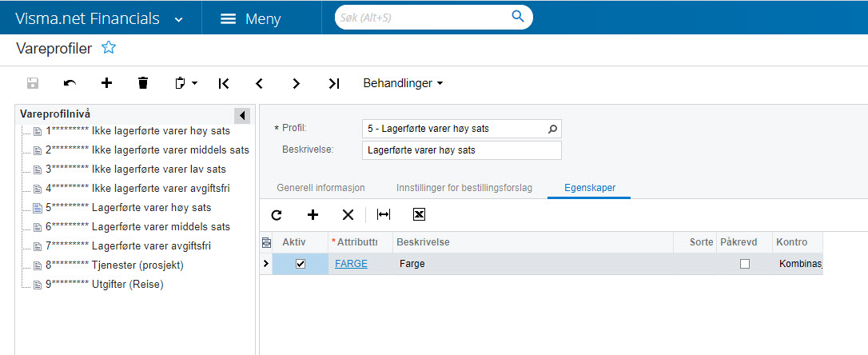
Task: Add a new attribute row in grid
Action: pyautogui.click(x=313, y=215)
